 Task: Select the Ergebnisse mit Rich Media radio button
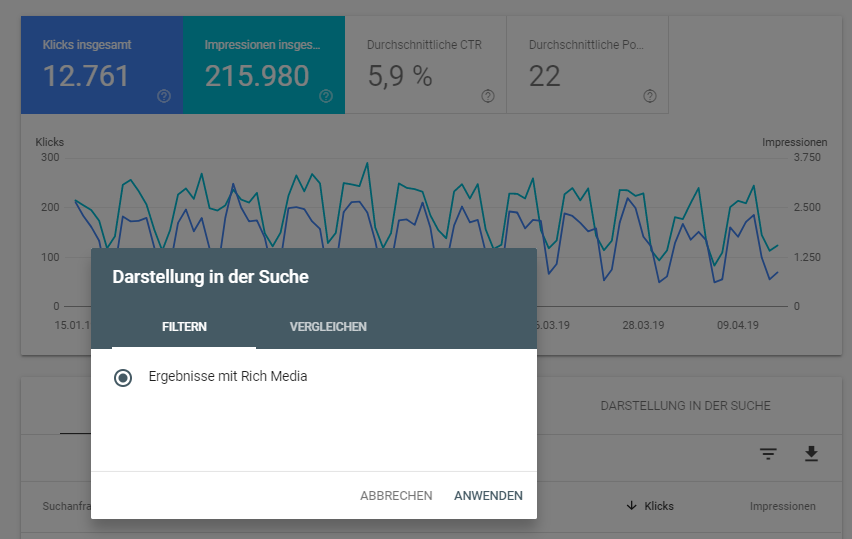tap(123, 377)
